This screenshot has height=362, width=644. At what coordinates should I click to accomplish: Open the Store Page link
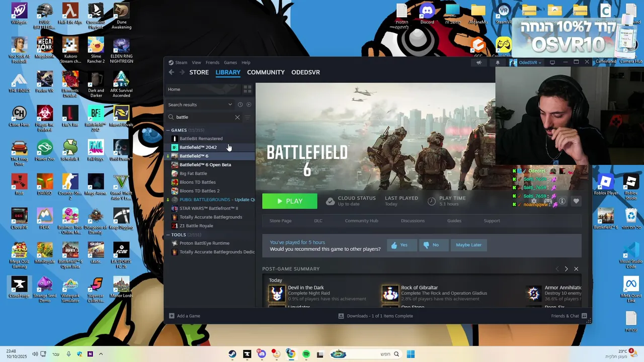280,221
